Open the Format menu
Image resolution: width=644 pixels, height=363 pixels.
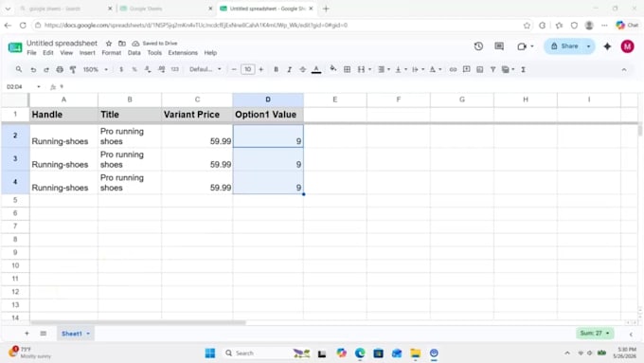point(112,53)
